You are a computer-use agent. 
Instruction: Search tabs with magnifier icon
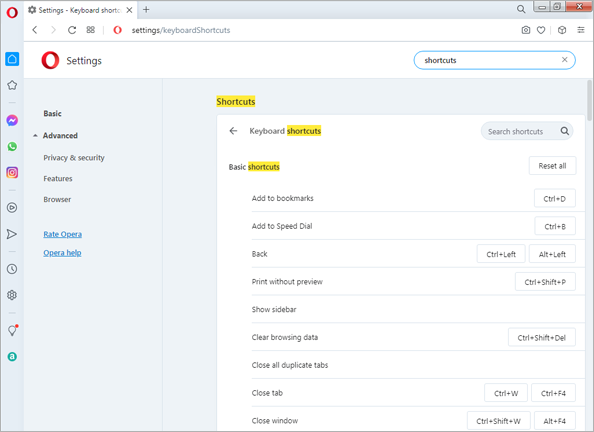click(521, 9)
